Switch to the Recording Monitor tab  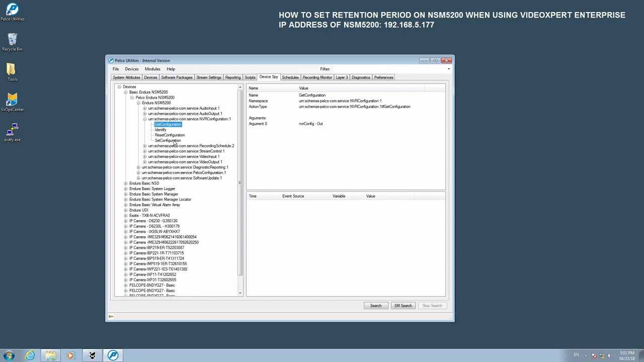pyautogui.click(x=317, y=77)
